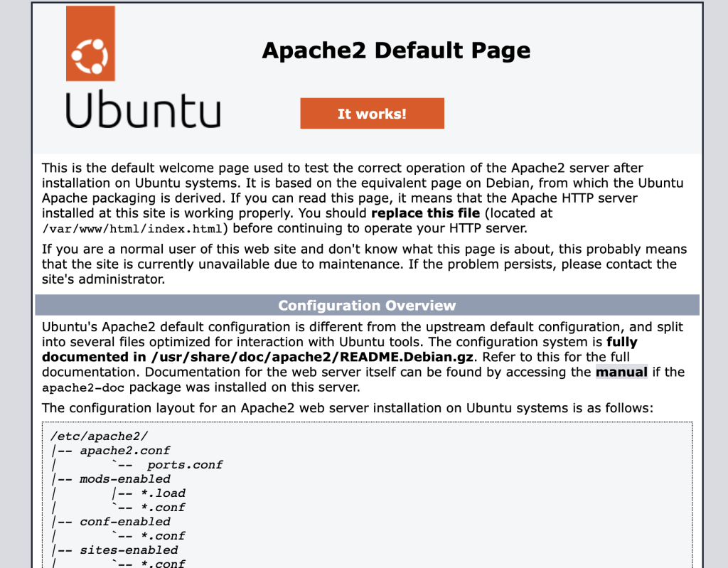Image resolution: width=728 pixels, height=568 pixels.
Task: Click the sites-enabled directory entry
Action: [128, 550]
